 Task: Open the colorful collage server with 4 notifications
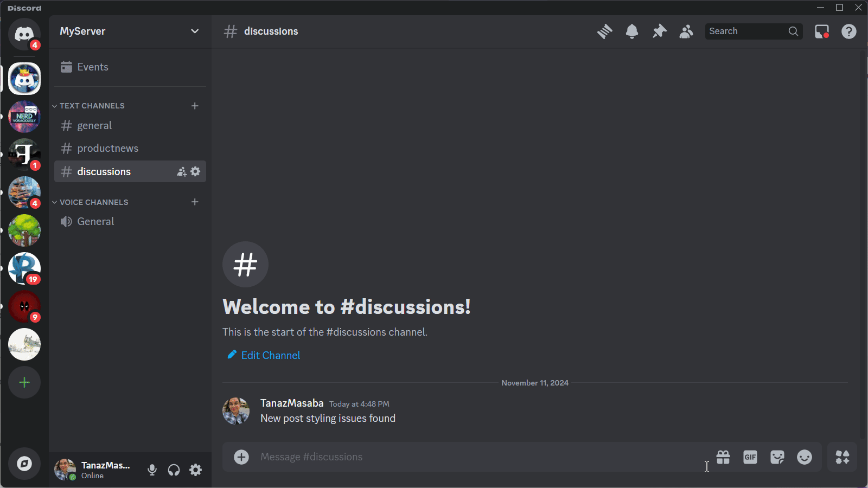24,192
